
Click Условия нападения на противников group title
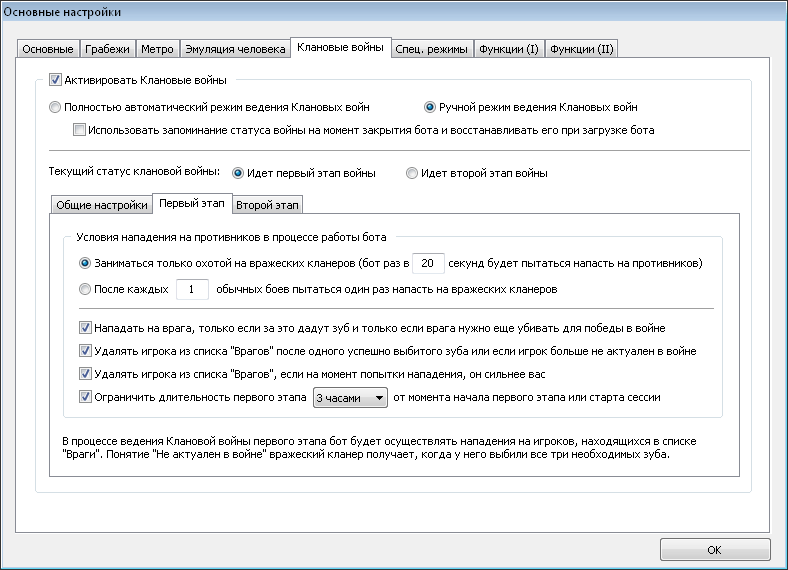pos(231,237)
